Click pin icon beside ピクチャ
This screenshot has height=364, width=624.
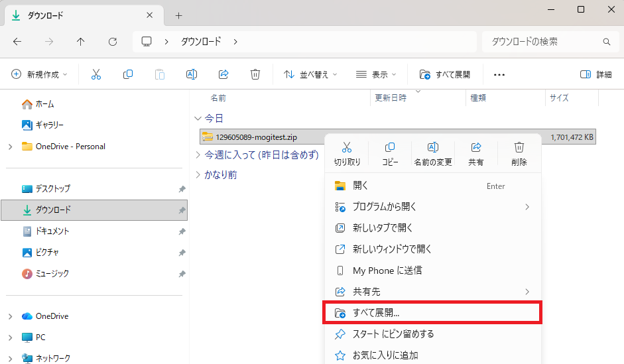(182, 253)
